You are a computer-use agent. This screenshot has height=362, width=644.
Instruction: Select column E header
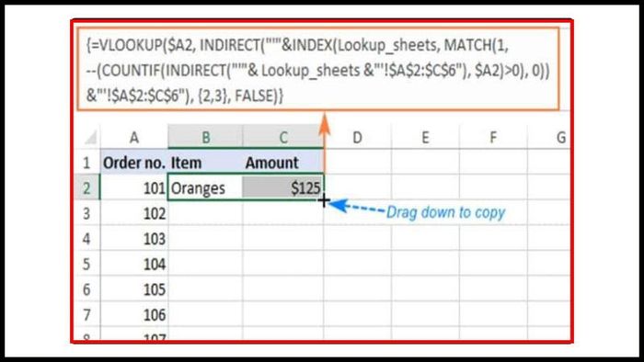(425, 137)
